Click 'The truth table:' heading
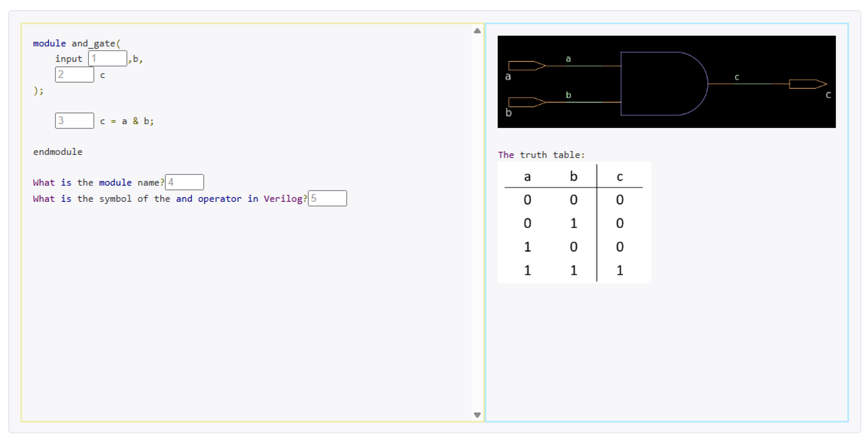 tap(542, 155)
